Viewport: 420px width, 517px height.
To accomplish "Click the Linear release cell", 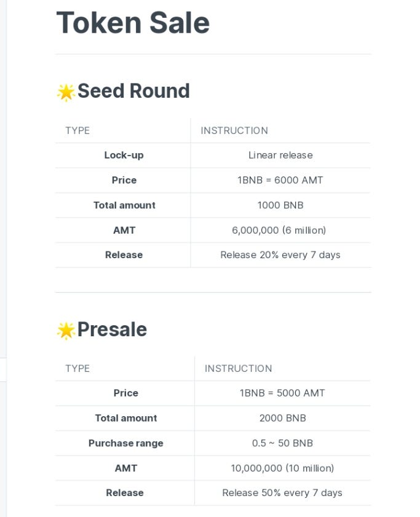I will click(x=280, y=155).
